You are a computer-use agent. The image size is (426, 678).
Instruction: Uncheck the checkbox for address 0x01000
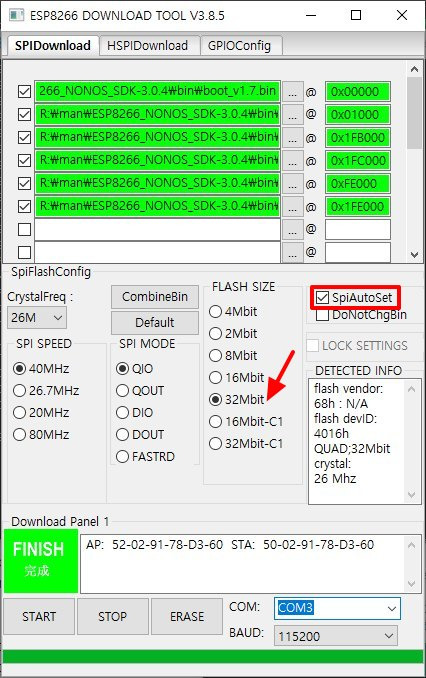click(x=24, y=115)
